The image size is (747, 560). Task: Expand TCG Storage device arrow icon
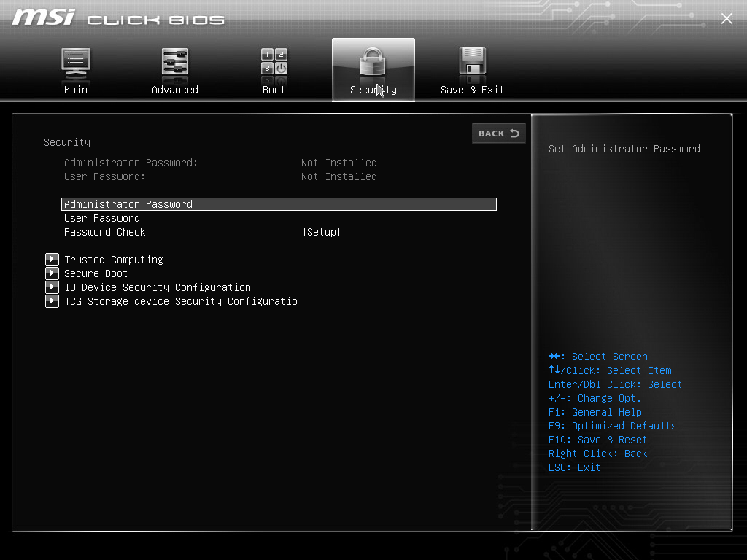coord(52,301)
